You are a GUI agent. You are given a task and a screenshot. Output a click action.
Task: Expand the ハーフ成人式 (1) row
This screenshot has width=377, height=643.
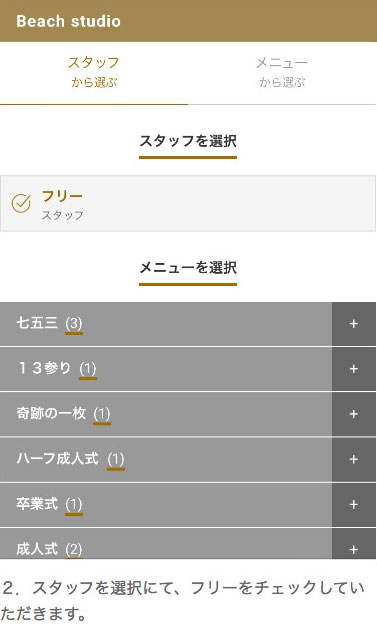(x=166, y=459)
